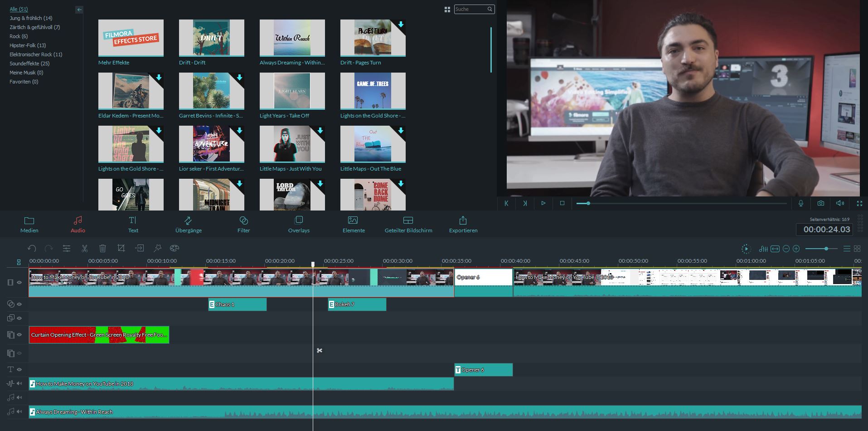Select Soundeffekte (25) category
The height and width of the screenshot is (431, 868).
pyautogui.click(x=29, y=64)
